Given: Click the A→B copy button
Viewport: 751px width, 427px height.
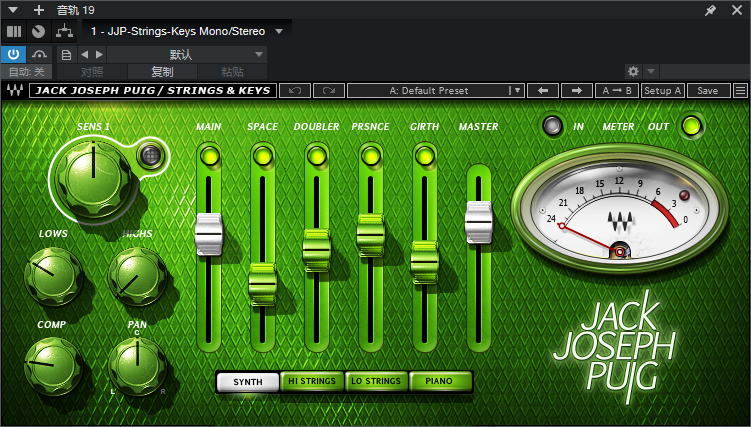Looking at the screenshot, I should (x=617, y=90).
